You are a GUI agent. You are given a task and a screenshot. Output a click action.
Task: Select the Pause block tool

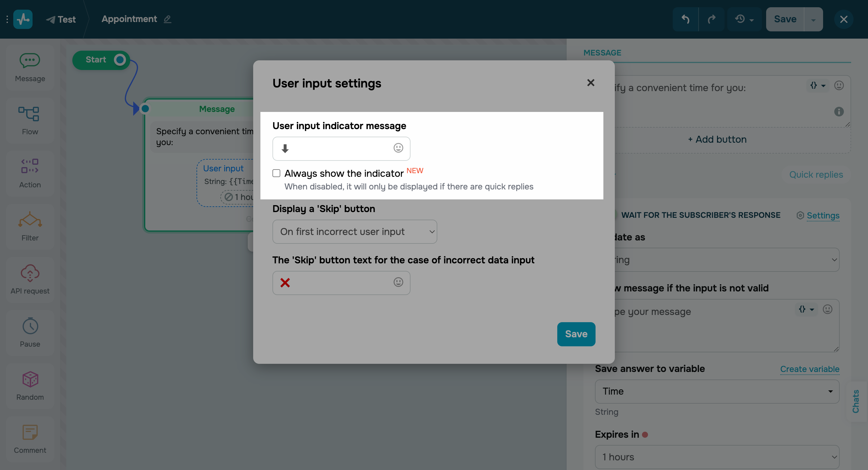pyautogui.click(x=30, y=332)
